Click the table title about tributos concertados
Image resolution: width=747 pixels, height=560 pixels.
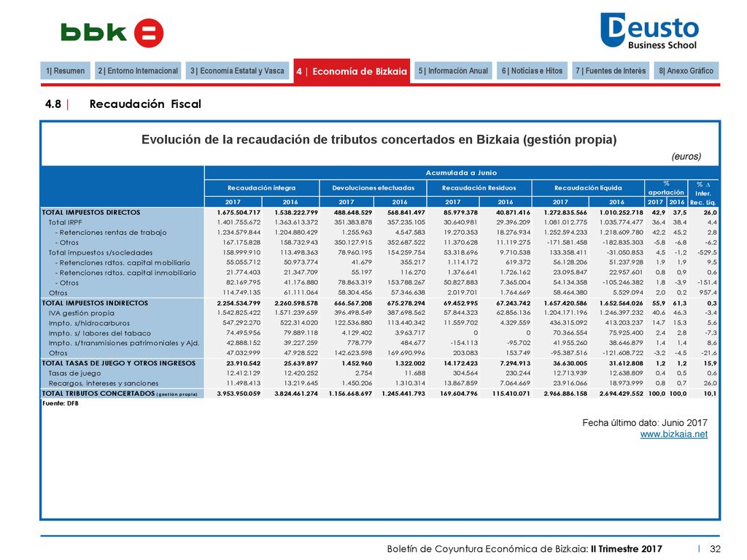pyautogui.click(x=379, y=139)
